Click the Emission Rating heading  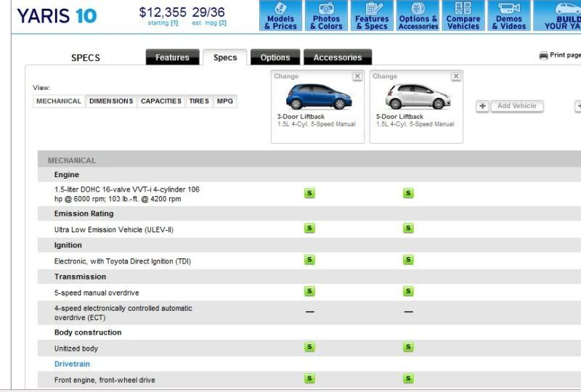coord(84,213)
